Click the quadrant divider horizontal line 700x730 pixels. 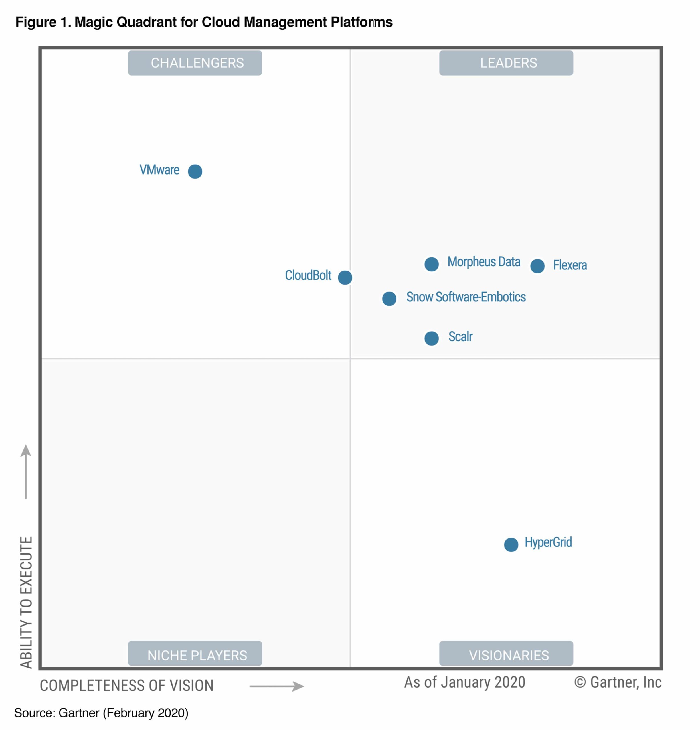click(x=352, y=359)
